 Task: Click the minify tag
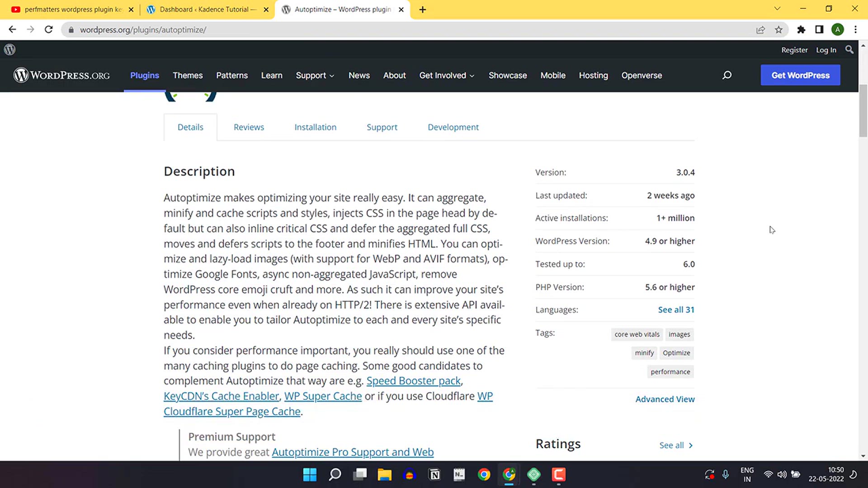point(644,353)
